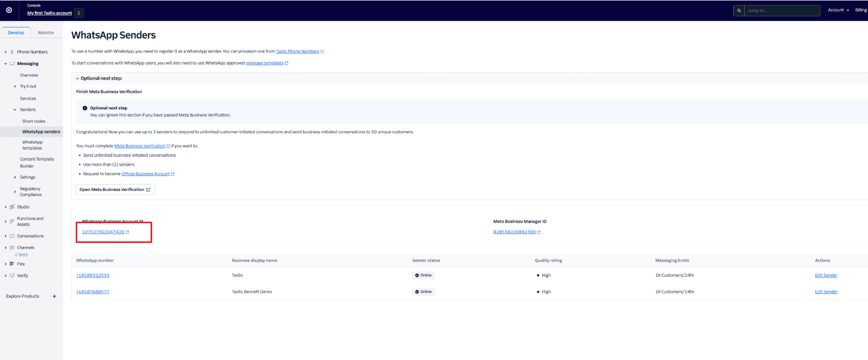Open the WhatsApp Business Account ID link
Image resolution: width=868 pixels, height=360 pixels.
point(103,232)
